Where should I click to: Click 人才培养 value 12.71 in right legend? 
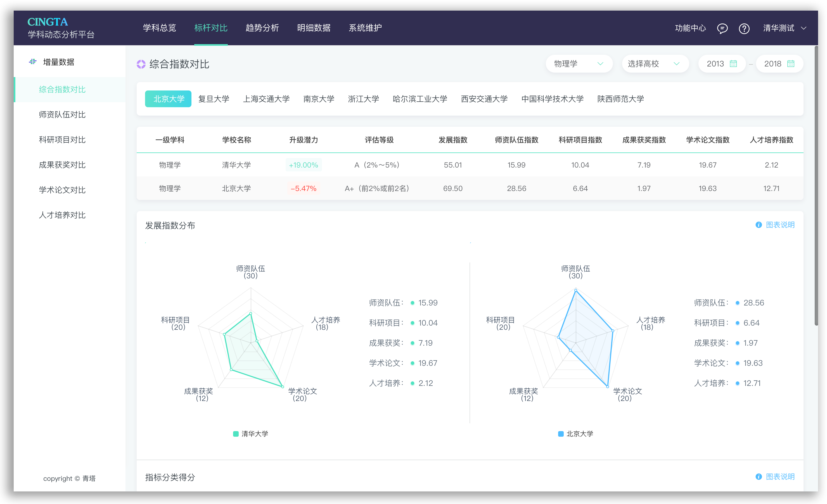coord(752,383)
